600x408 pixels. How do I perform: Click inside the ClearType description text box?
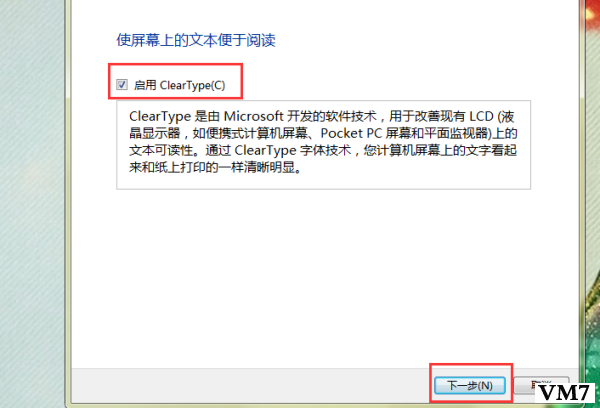323,145
